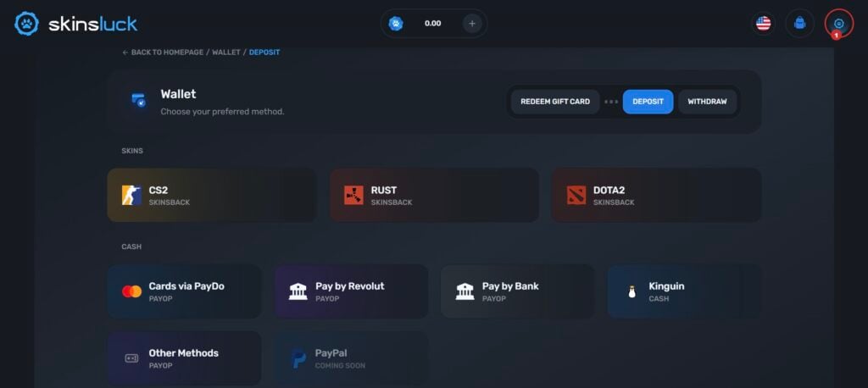
Task: Click the skinsluck paw logo icon
Action: 26,24
